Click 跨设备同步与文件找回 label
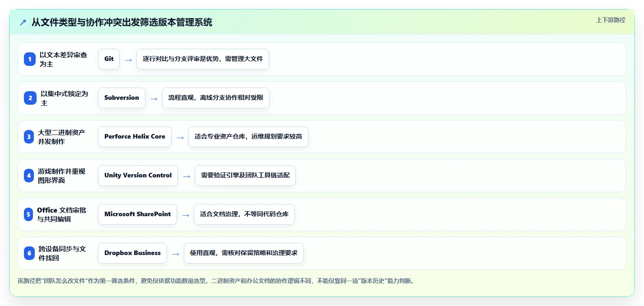 pyautogui.click(x=62, y=253)
